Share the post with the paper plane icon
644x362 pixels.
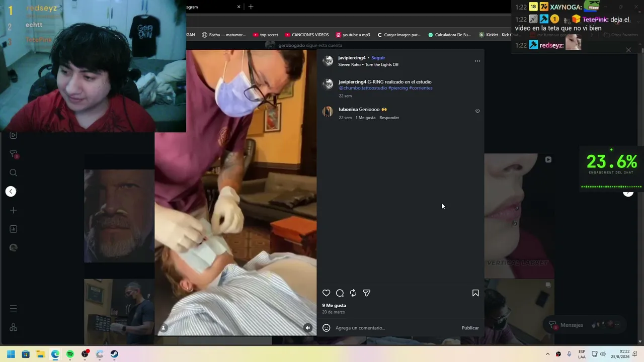point(367,293)
